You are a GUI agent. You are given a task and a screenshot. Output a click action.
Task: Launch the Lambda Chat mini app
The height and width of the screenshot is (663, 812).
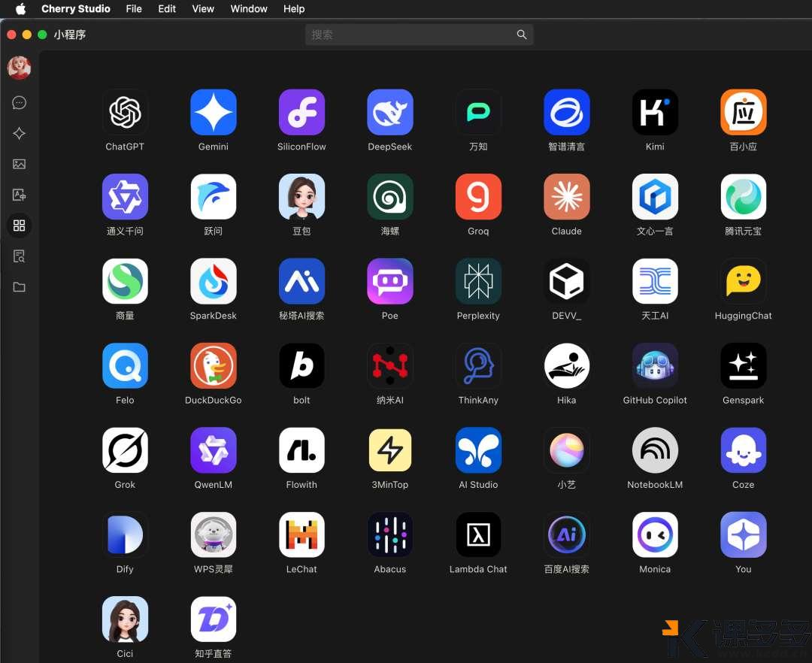(478, 534)
